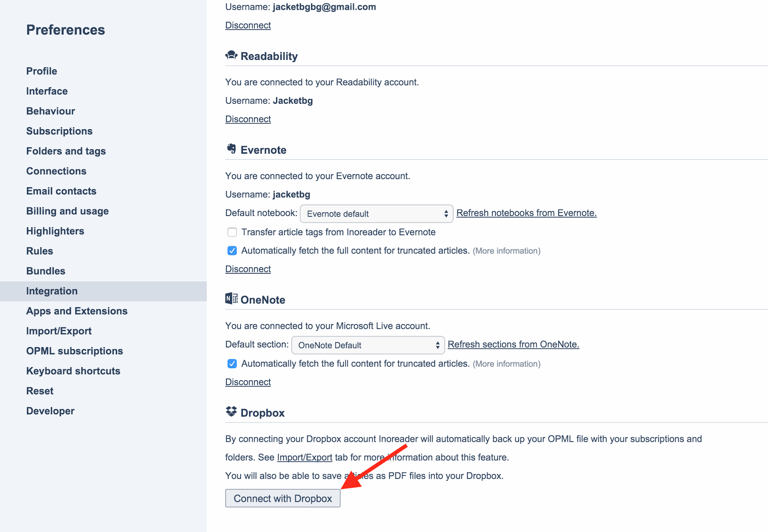Image resolution: width=768 pixels, height=532 pixels.
Task: Open the Evernote default notebook dropdown
Action: coord(376,214)
